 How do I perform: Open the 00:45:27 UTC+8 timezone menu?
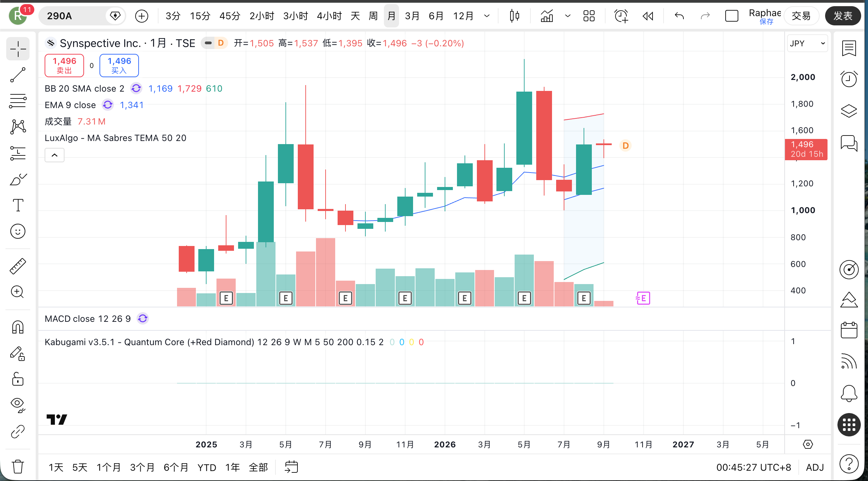(753, 467)
